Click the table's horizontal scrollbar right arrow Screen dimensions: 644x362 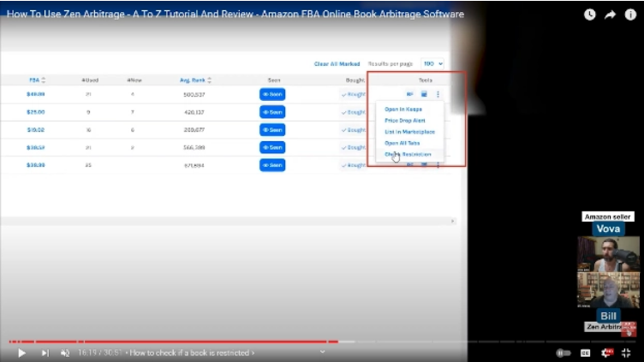[x=453, y=221]
